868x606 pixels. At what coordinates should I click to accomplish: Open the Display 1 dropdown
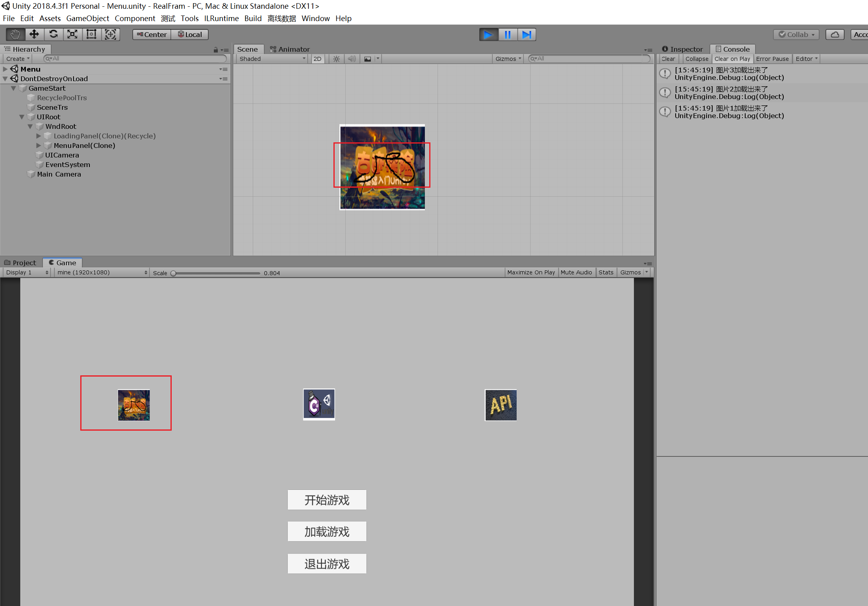tap(27, 272)
